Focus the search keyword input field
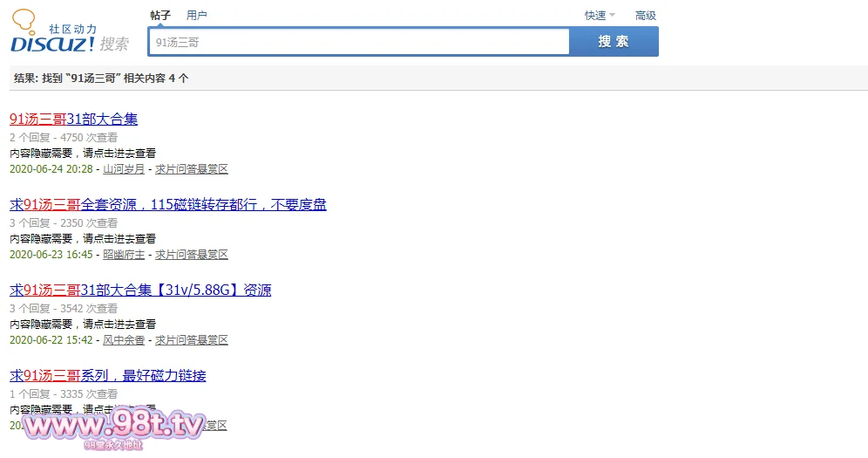This screenshot has width=868, height=458. point(358,42)
